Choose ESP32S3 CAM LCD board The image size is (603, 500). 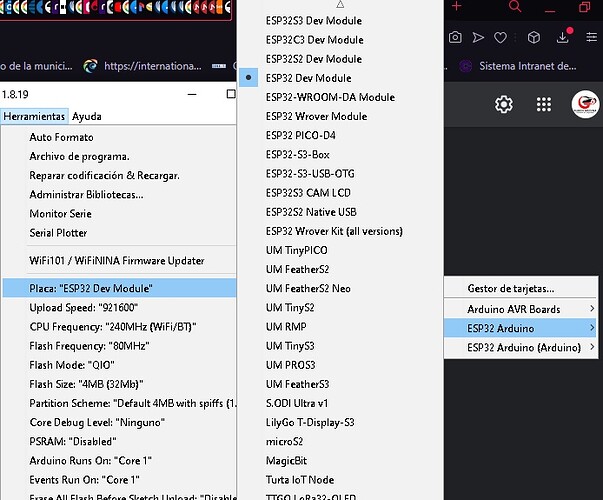pyautogui.click(x=341, y=193)
